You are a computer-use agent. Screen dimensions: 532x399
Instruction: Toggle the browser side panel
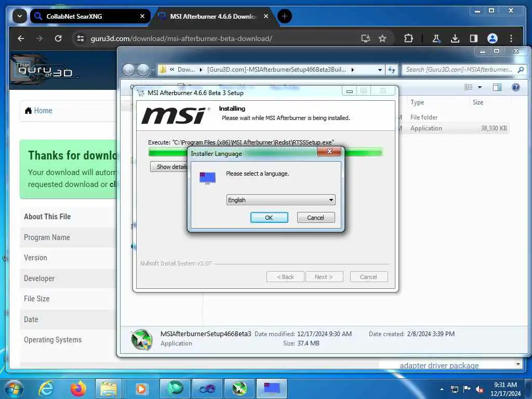pyautogui.click(x=474, y=38)
